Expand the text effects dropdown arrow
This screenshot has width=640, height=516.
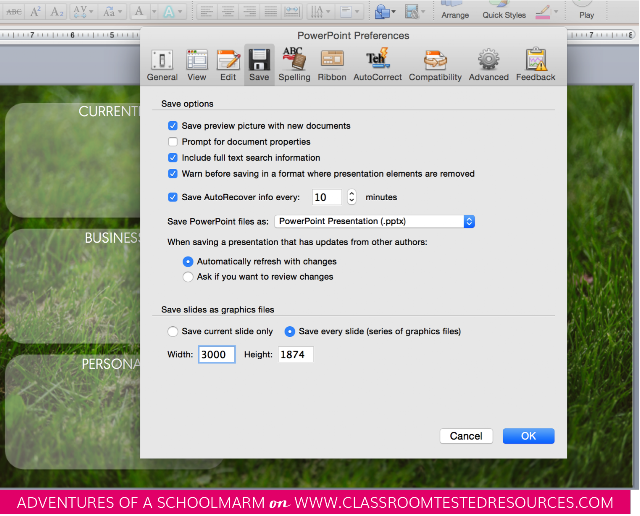point(180,11)
